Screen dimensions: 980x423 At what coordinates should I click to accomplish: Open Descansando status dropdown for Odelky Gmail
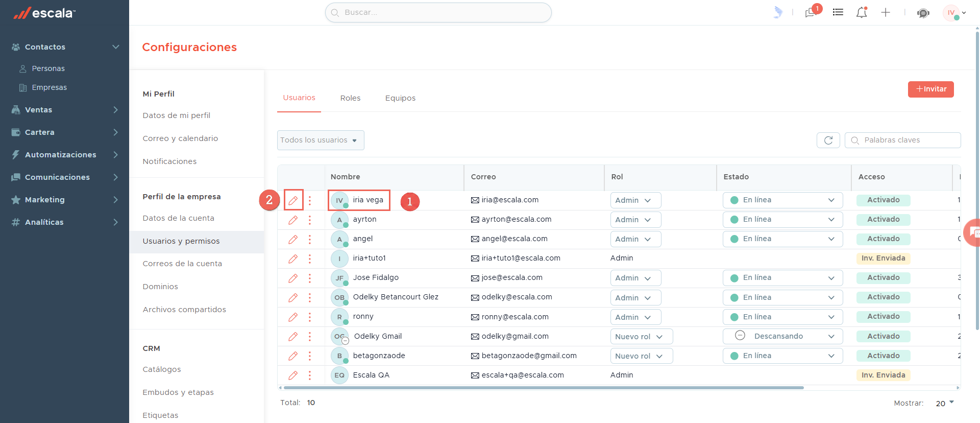[782, 336]
